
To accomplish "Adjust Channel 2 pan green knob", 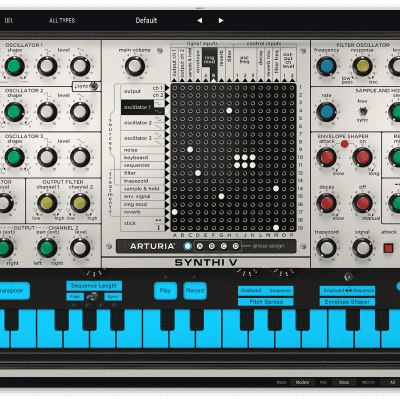I will click(x=47, y=248).
